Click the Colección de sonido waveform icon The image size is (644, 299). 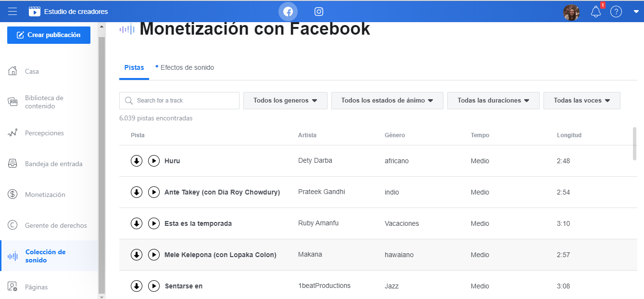click(x=13, y=256)
